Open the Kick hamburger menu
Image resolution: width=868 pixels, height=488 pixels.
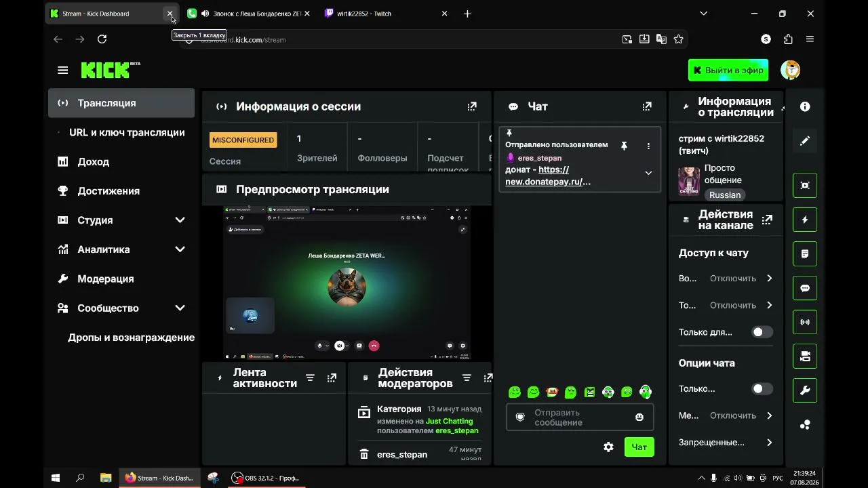coord(63,70)
